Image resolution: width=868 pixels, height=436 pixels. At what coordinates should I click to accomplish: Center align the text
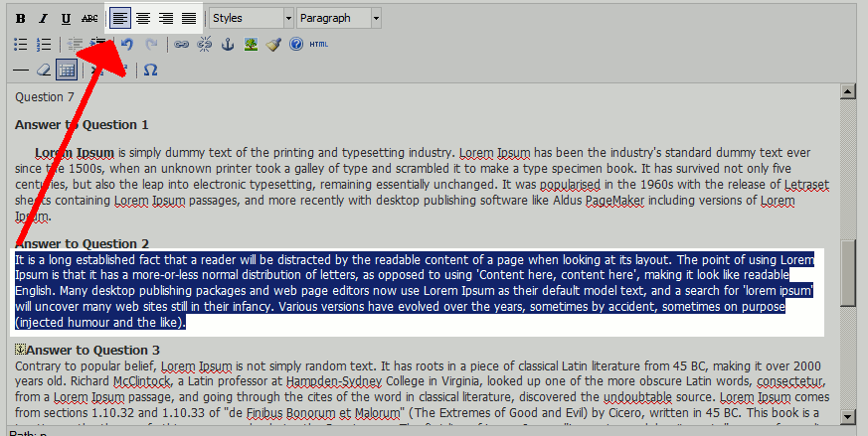(142, 19)
